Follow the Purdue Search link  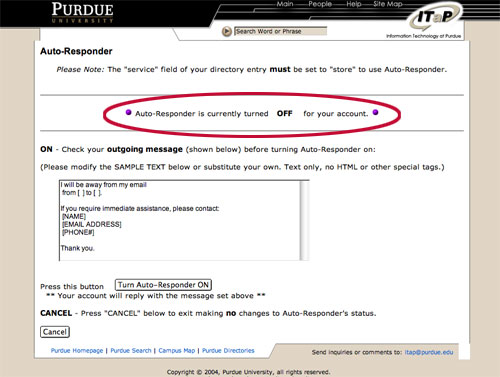pos(131,351)
